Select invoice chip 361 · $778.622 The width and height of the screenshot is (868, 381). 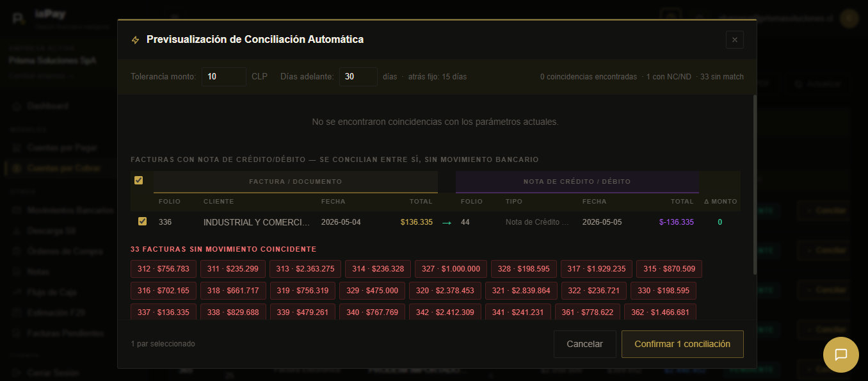click(588, 312)
